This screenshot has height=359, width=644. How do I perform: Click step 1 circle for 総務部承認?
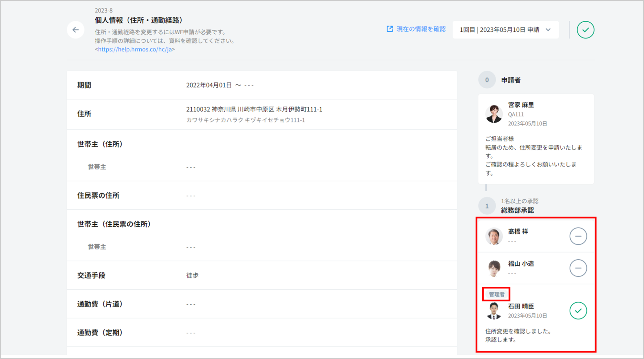click(487, 206)
